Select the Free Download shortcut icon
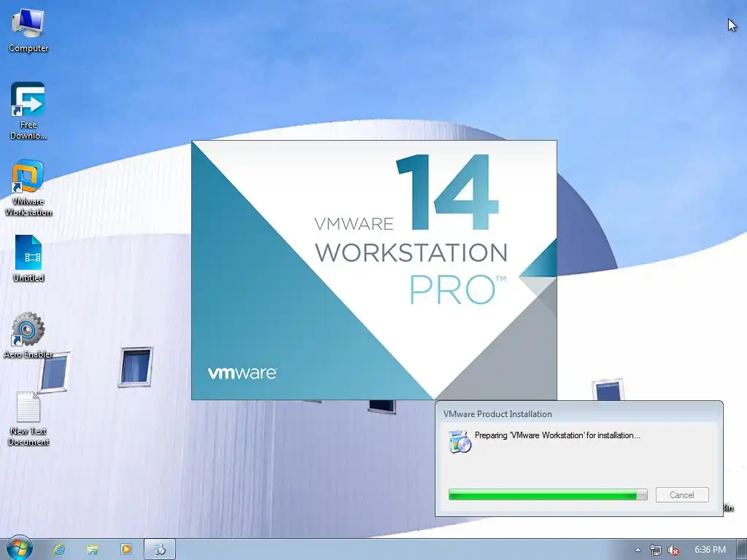The width and height of the screenshot is (747, 560). (x=28, y=111)
